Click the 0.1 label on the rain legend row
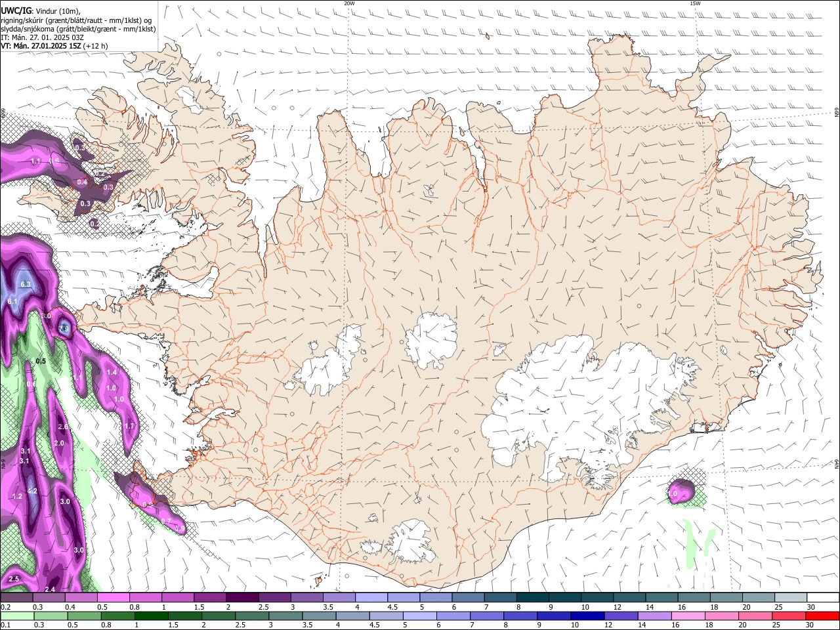 coord(5,625)
